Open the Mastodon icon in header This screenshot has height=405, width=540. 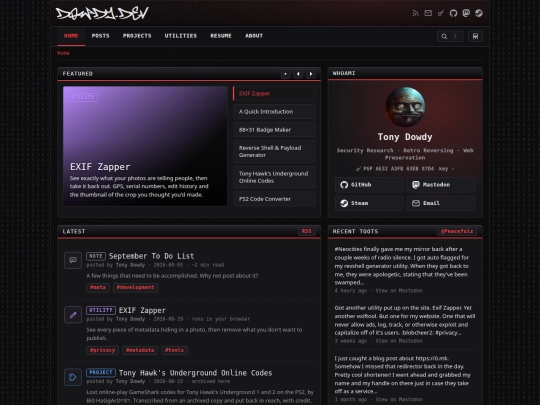[466, 13]
